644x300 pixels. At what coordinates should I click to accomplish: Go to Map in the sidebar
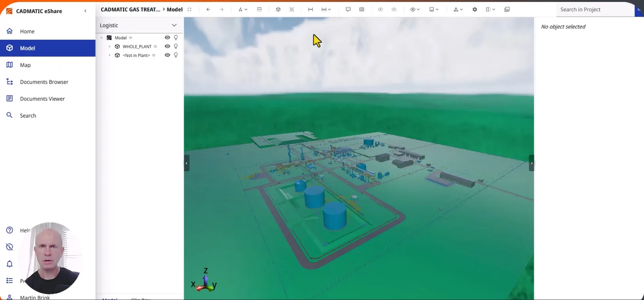pyautogui.click(x=25, y=65)
